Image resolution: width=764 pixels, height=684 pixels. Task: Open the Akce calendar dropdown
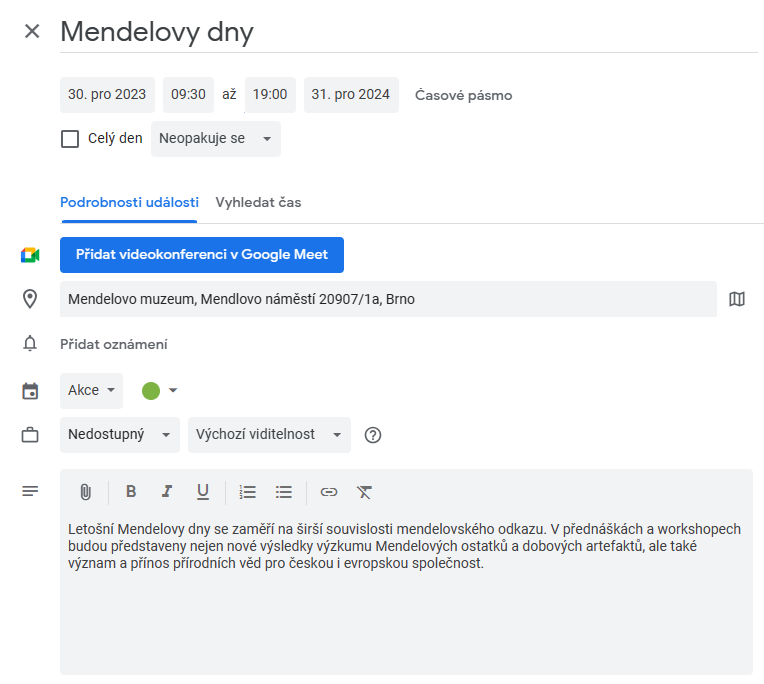(92, 391)
